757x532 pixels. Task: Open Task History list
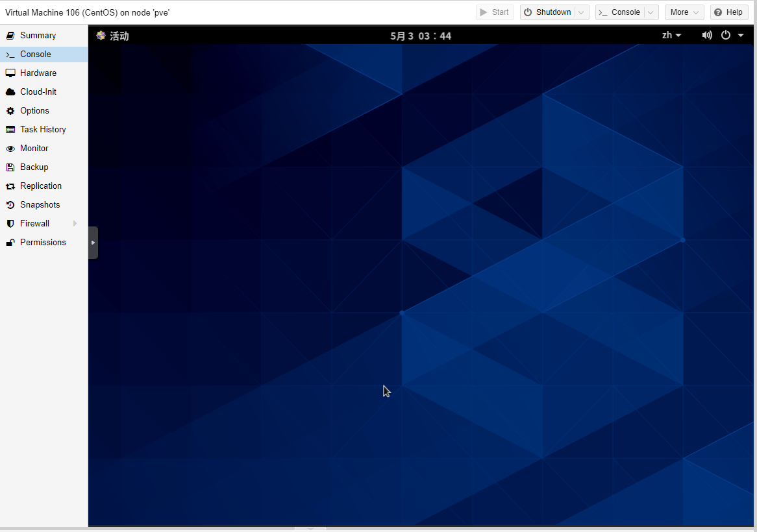pos(43,130)
